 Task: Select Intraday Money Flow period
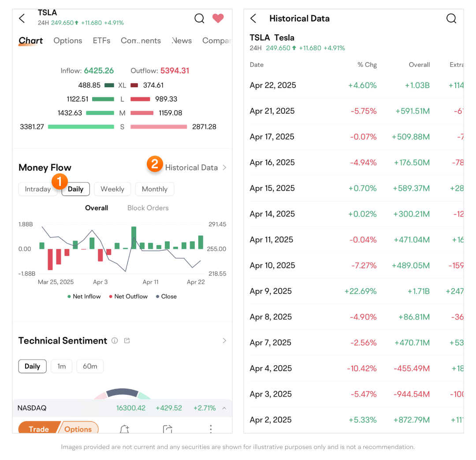[37, 189]
